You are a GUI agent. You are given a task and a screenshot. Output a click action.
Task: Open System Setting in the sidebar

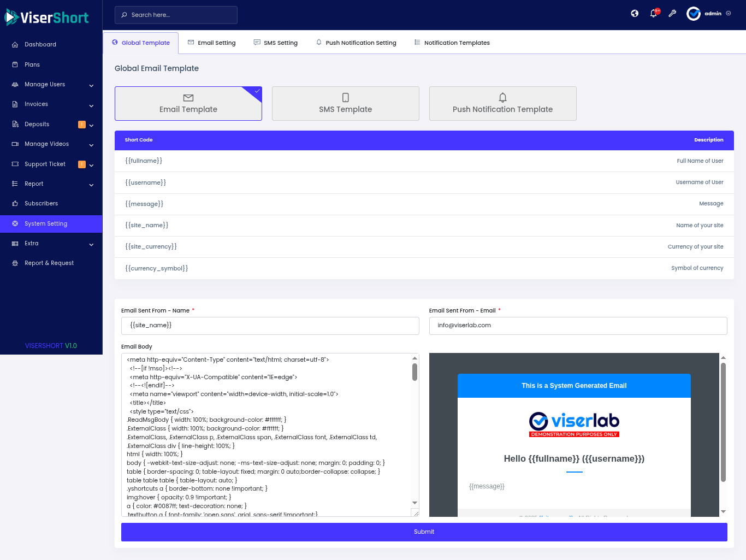(x=46, y=224)
